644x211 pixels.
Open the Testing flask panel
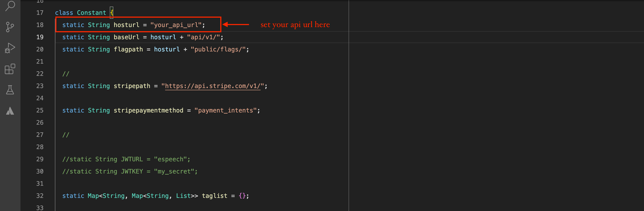[10, 90]
